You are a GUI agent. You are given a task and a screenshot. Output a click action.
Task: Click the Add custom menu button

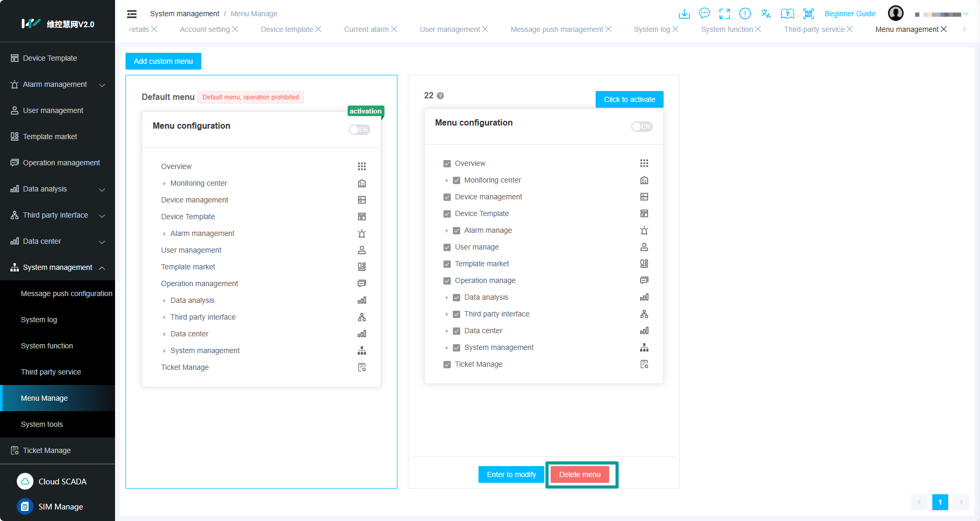point(163,61)
